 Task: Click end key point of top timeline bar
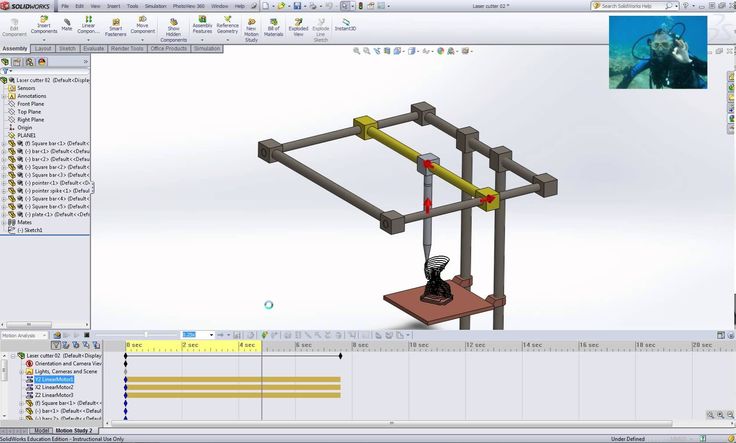pos(340,356)
